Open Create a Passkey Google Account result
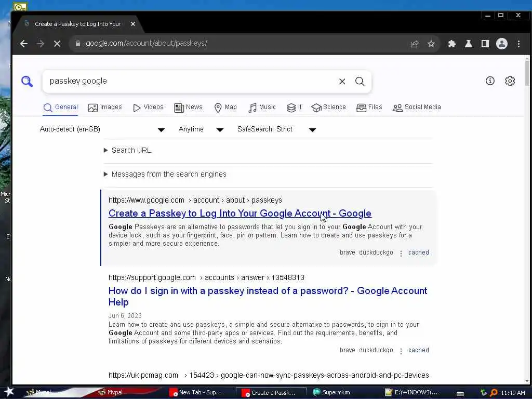Viewport: 532px width, 399px height. click(240, 214)
